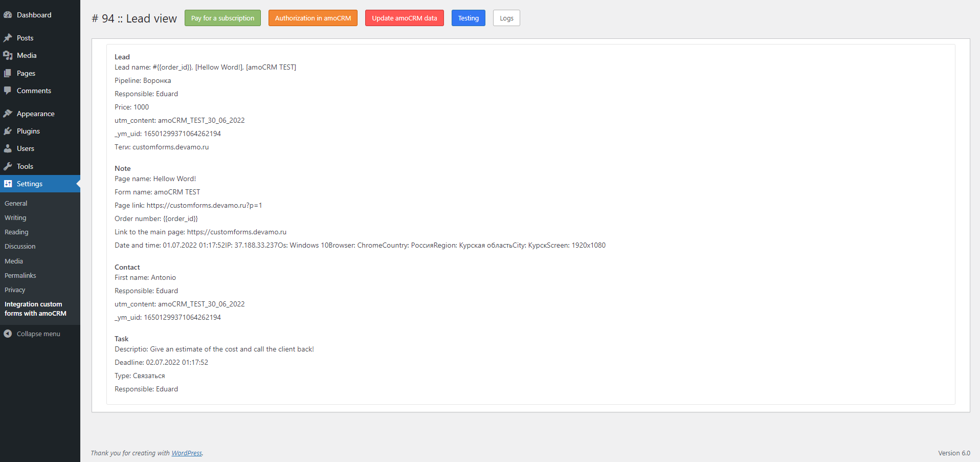980x462 pixels.
Task: Click 'Order number: {{order_id}}' text
Action: 156,218
